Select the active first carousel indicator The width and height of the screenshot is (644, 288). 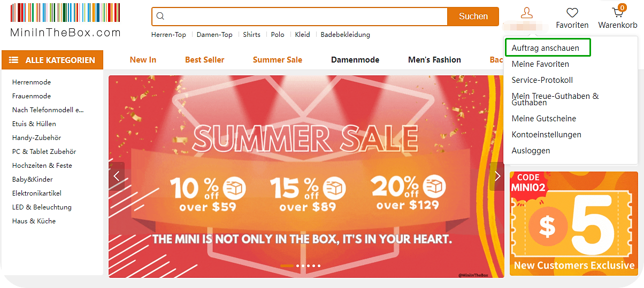coord(287,266)
